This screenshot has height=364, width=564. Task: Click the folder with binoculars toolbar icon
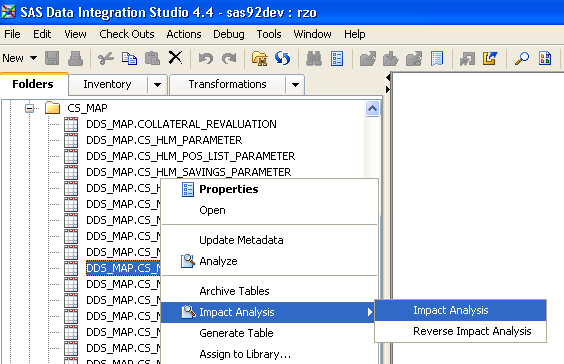coord(259,58)
